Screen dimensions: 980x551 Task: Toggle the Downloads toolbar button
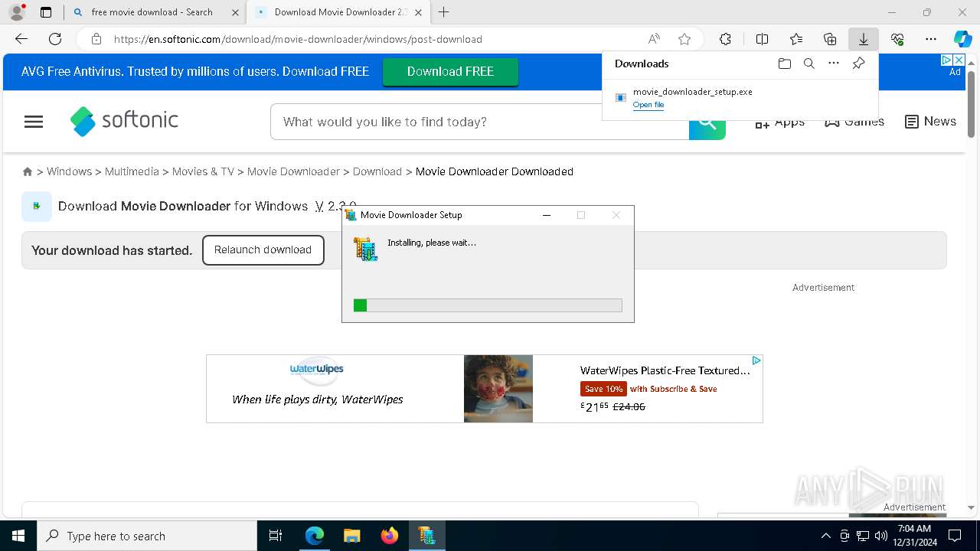point(863,39)
